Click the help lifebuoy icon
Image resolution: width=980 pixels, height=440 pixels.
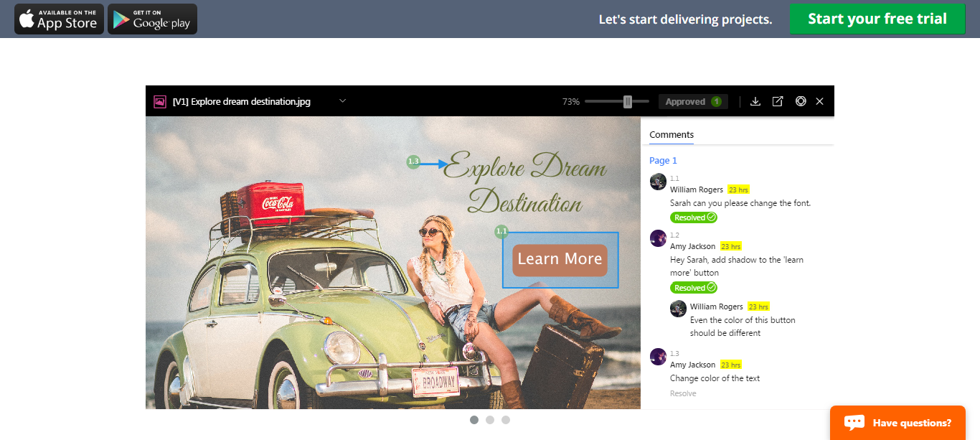click(x=799, y=101)
